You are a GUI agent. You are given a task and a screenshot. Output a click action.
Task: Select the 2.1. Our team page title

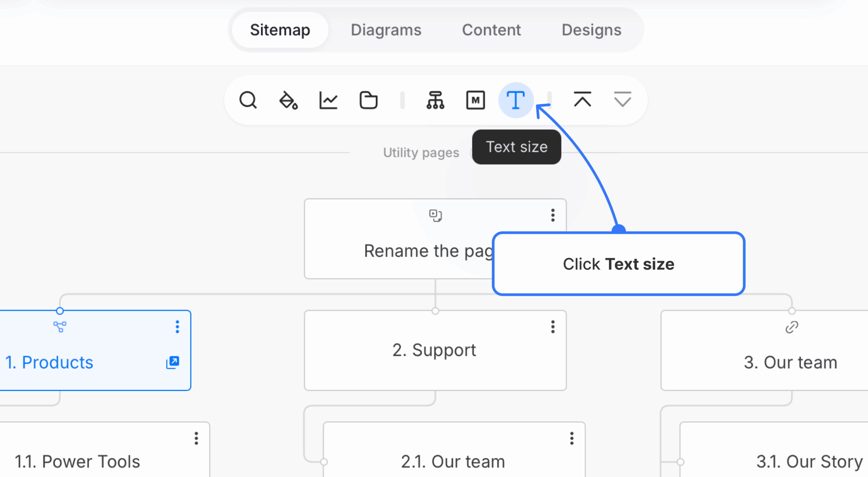tap(453, 462)
